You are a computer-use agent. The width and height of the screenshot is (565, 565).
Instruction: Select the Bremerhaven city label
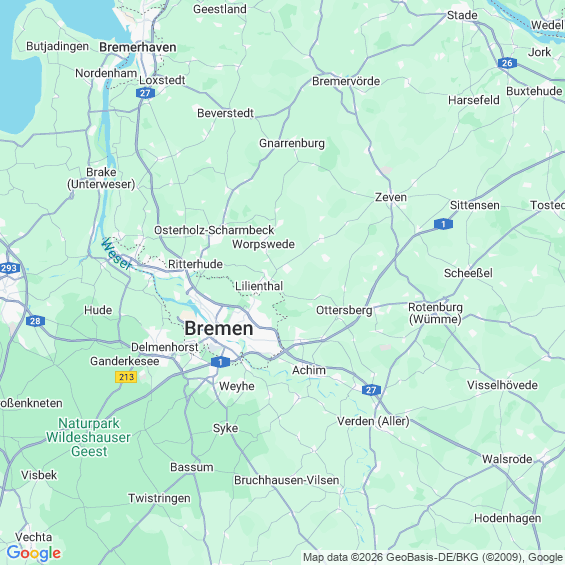(138, 47)
